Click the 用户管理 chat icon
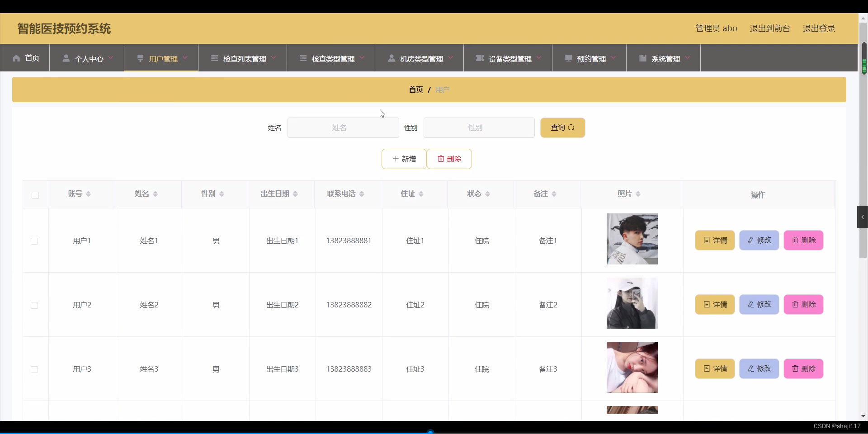 (x=141, y=58)
